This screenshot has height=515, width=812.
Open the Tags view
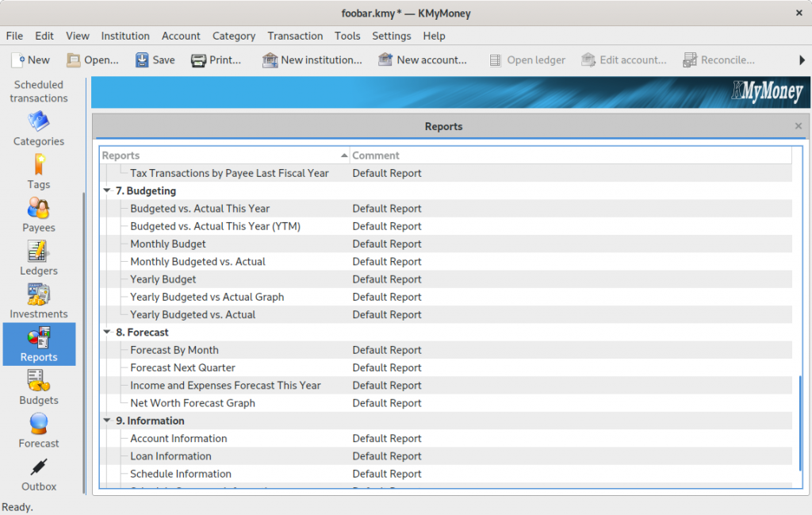click(38, 173)
